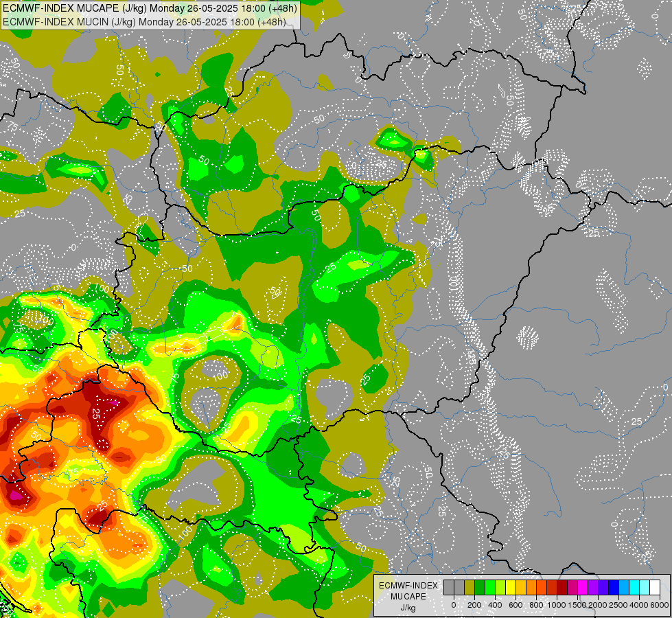This screenshot has height=618, width=672.
Task: Click the dark maroon legend swatch
Action: coord(562,587)
